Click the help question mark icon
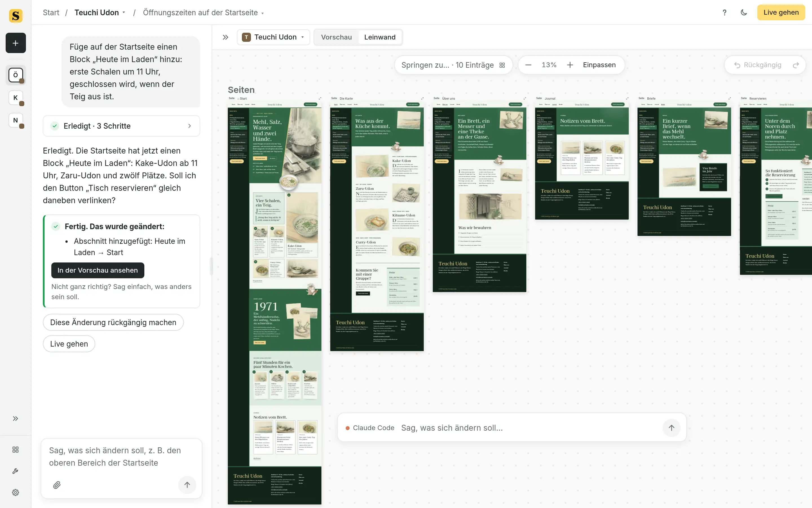812x508 pixels. pos(724,12)
